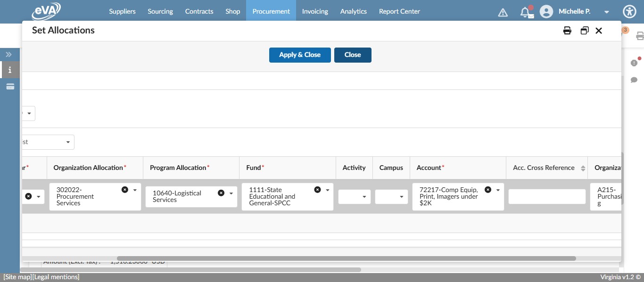Image resolution: width=644 pixels, height=282 pixels.
Task: Click the card icon below info in sidebar
Action: (x=9, y=86)
